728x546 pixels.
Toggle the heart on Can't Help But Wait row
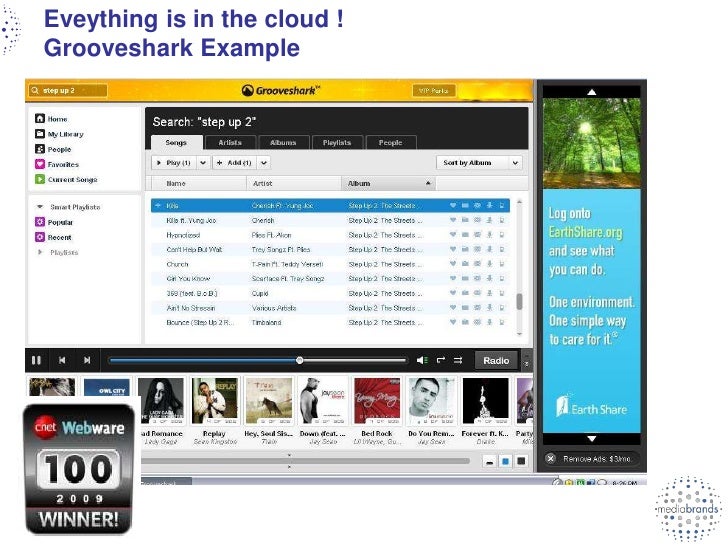point(453,249)
